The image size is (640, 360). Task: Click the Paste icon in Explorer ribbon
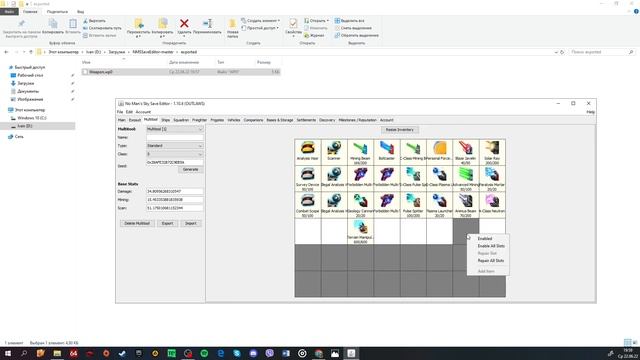[x=73, y=24]
